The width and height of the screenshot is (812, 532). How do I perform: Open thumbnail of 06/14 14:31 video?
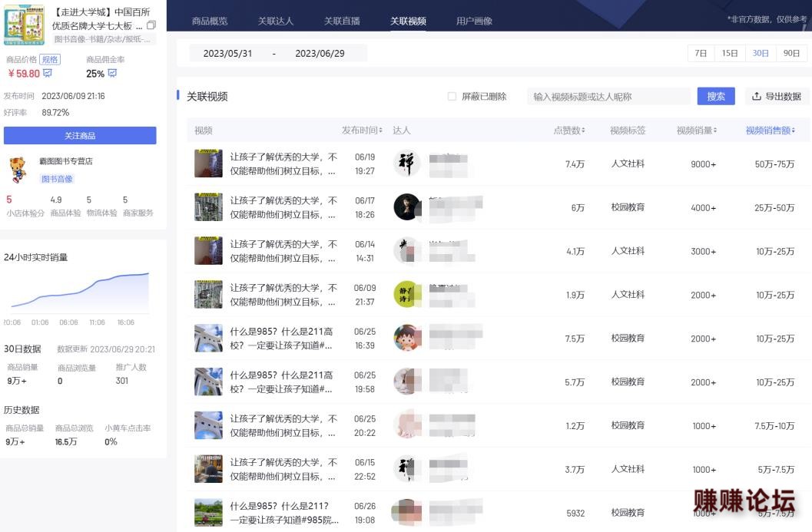click(208, 251)
